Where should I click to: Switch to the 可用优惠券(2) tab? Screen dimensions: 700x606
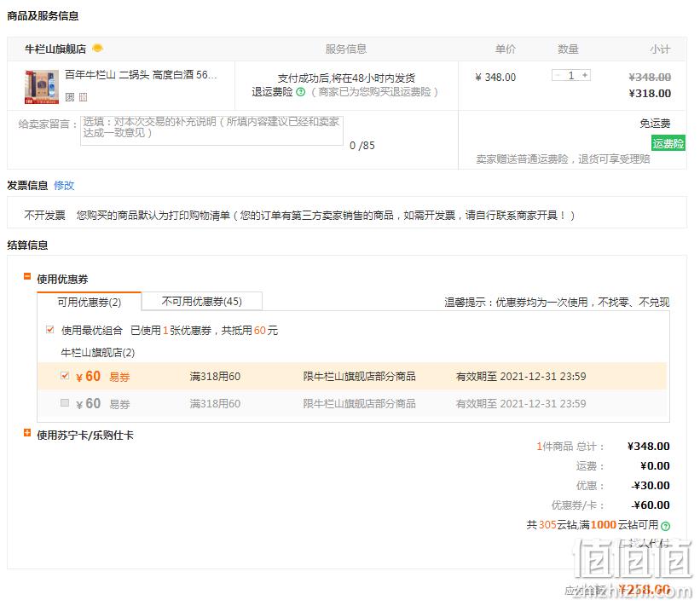click(x=90, y=302)
